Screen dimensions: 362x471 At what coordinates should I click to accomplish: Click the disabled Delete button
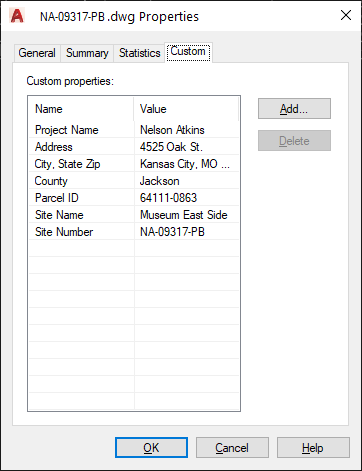[x=294, y=141]
